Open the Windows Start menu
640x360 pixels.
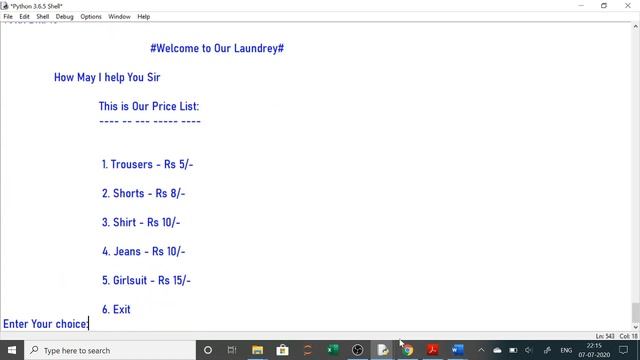(12, 350)
